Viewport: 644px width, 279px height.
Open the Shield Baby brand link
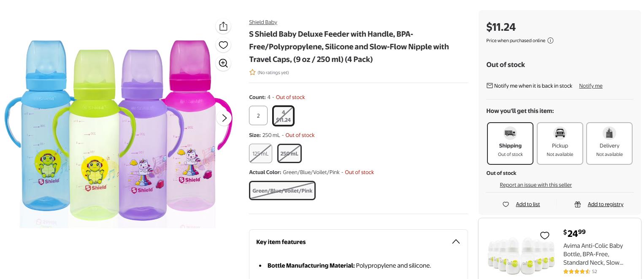click(x=263, y=22)
